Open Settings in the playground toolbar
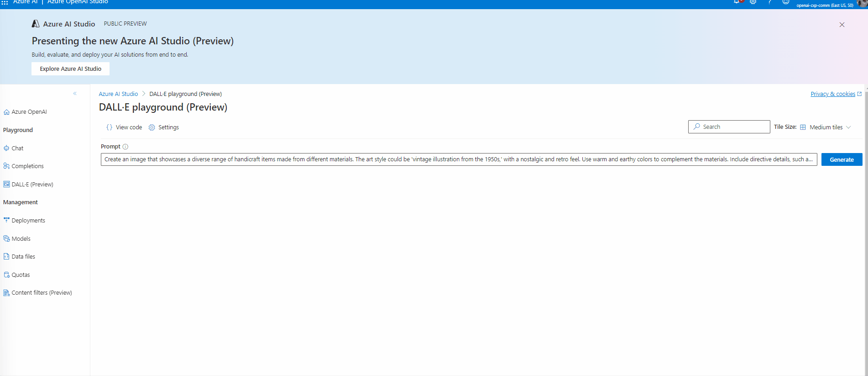The height and width of the screenshot is (376, 868). click(164, 127)
